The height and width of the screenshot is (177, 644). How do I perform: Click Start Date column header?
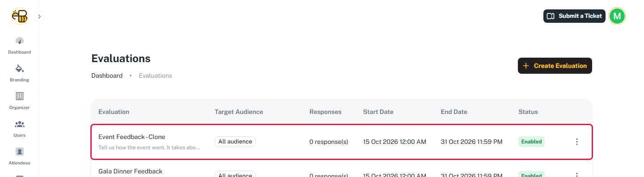[378, 112]
